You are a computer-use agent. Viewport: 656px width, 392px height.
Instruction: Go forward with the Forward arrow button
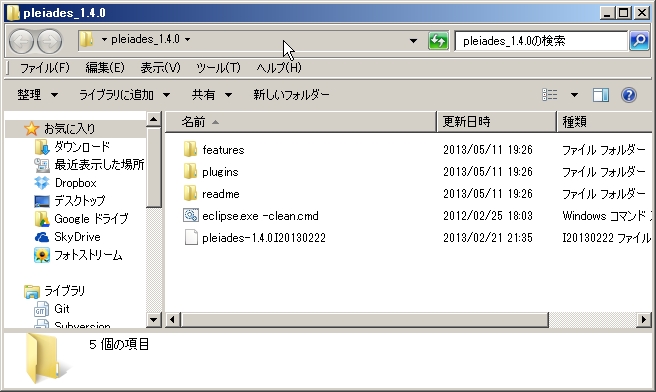click(49, 41)
